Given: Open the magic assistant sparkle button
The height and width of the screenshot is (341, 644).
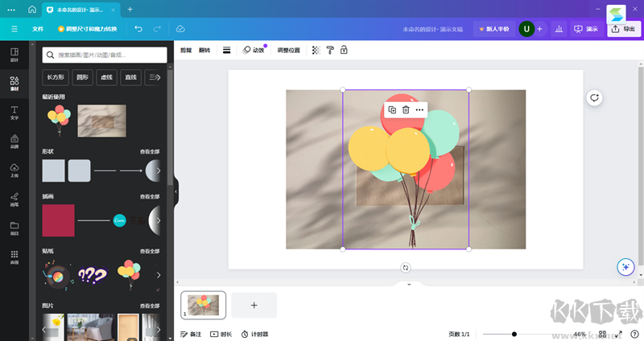Looking at the screenshot, I should [x=625, y=267].
